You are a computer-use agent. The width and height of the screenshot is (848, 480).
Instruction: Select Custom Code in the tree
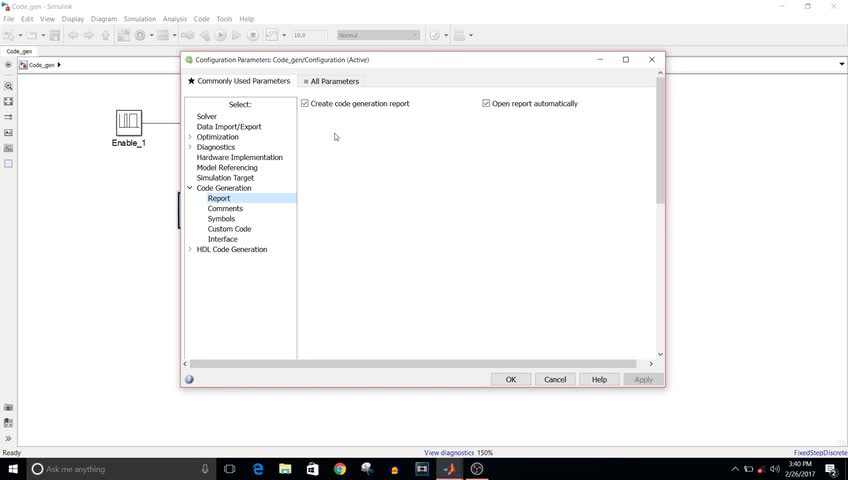point(229,229)
